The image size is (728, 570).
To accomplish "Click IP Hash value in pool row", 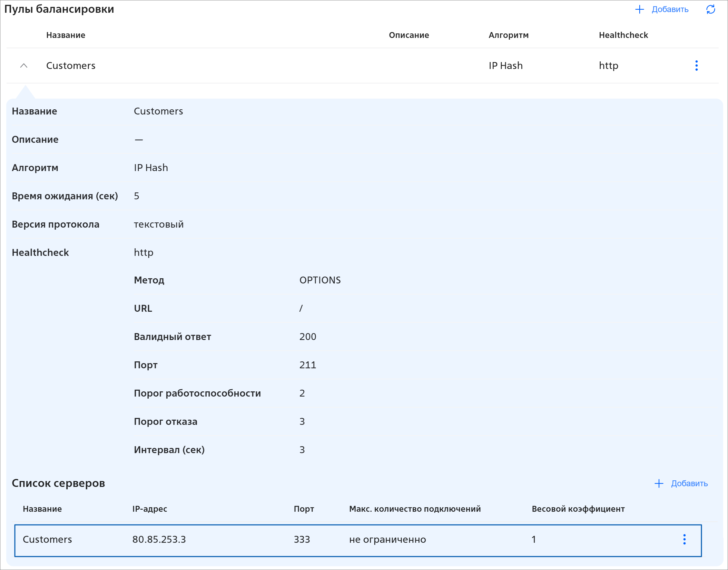I will [x=505, y=66].
